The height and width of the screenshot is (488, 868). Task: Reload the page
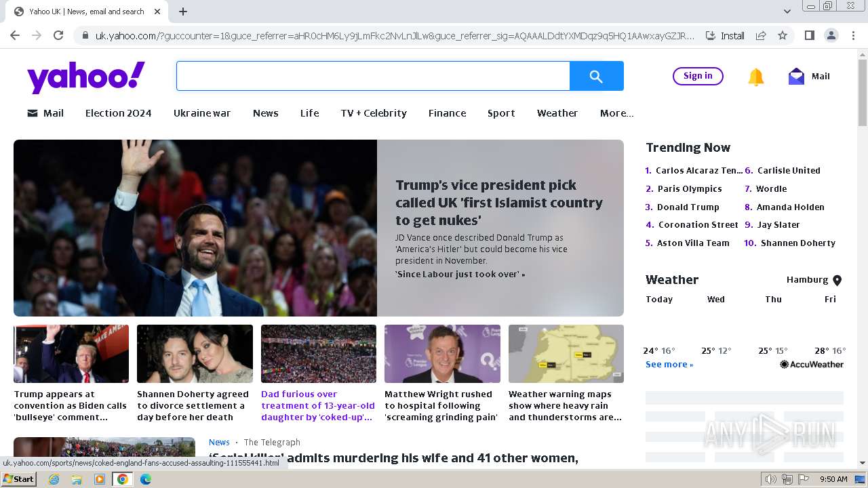tap(58, 35)
